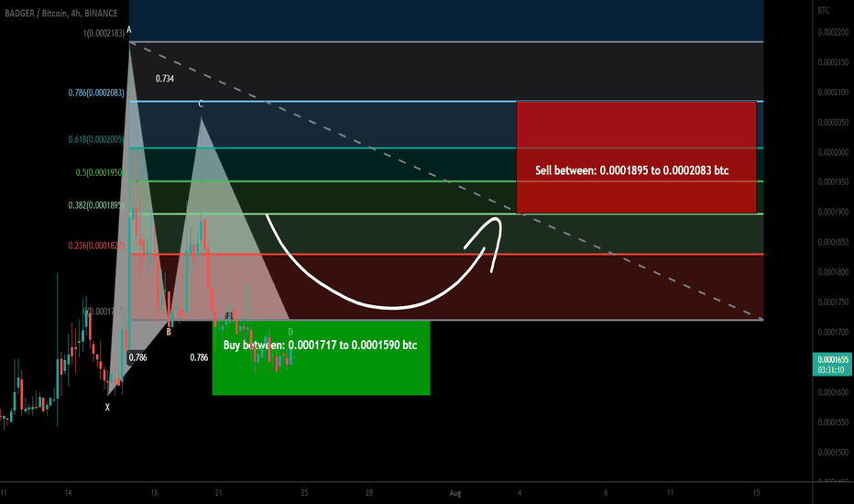Click the current price tag 0.0001655
The height and width of the screenshot is (504, 854).
click(x=833, y=359)
